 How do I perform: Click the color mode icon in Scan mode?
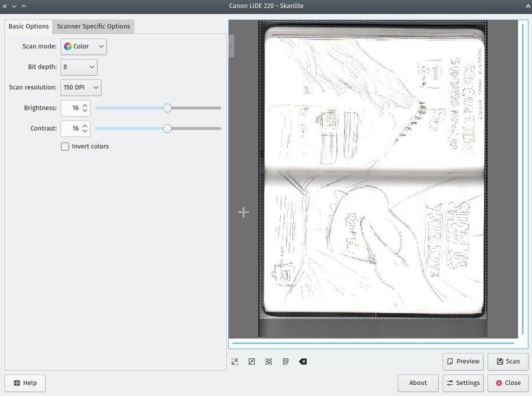tap(69, 46)
